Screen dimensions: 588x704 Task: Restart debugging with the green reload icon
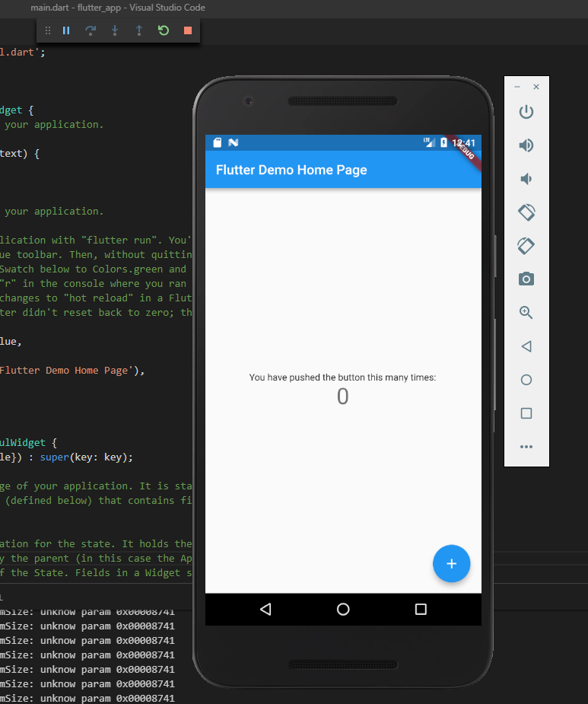coord(164,30)
